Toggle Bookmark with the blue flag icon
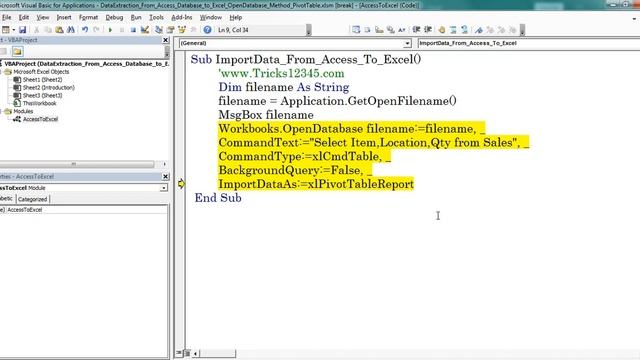Screen dimensions: 640x360 coord(479,30)
